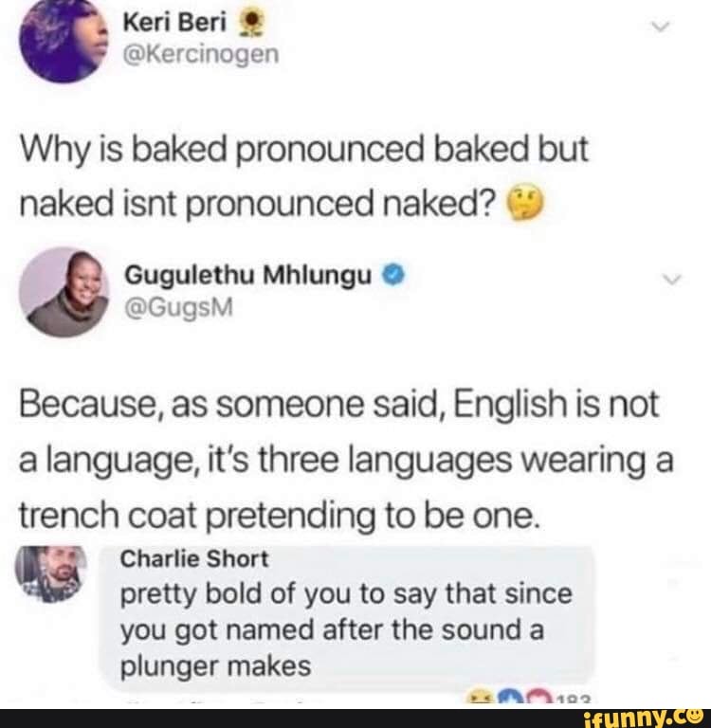This screenshot has height=728, width=711.
Task: Select the 'pretty bold of you' comment bubble
Action: coord(347,616)
